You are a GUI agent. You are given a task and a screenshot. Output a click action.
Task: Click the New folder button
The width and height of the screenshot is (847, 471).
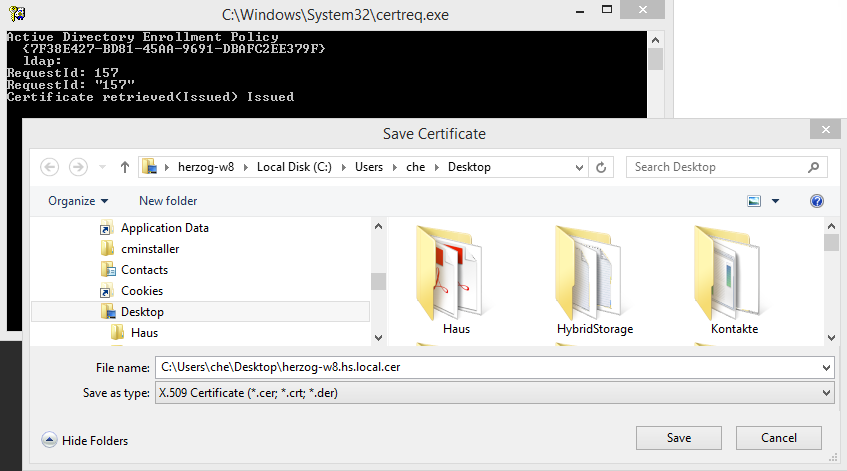coord(168,201)
